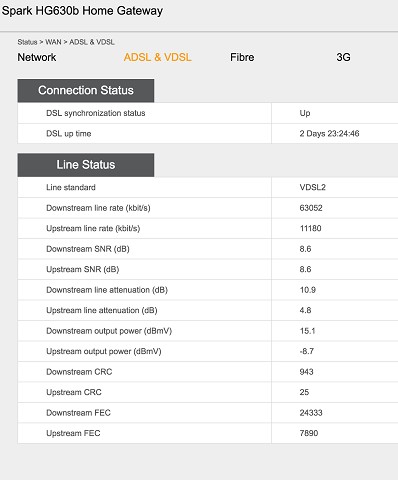Select Upstream line rate (kbit/s) label
398x480 pixels.
click(93, 228)
